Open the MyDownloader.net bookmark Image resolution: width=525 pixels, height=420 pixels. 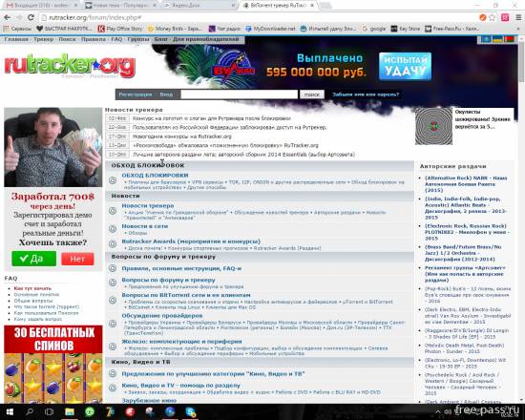(270, 29)
